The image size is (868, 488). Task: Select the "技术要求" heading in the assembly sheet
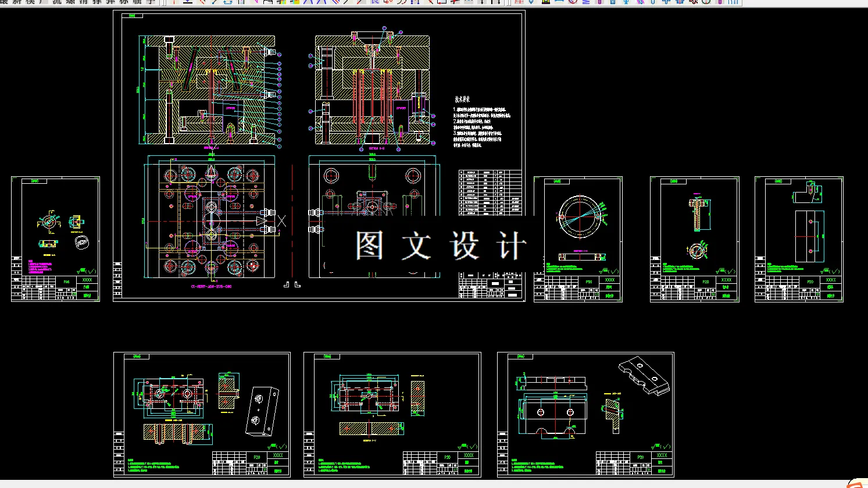[x=462, y=99]
